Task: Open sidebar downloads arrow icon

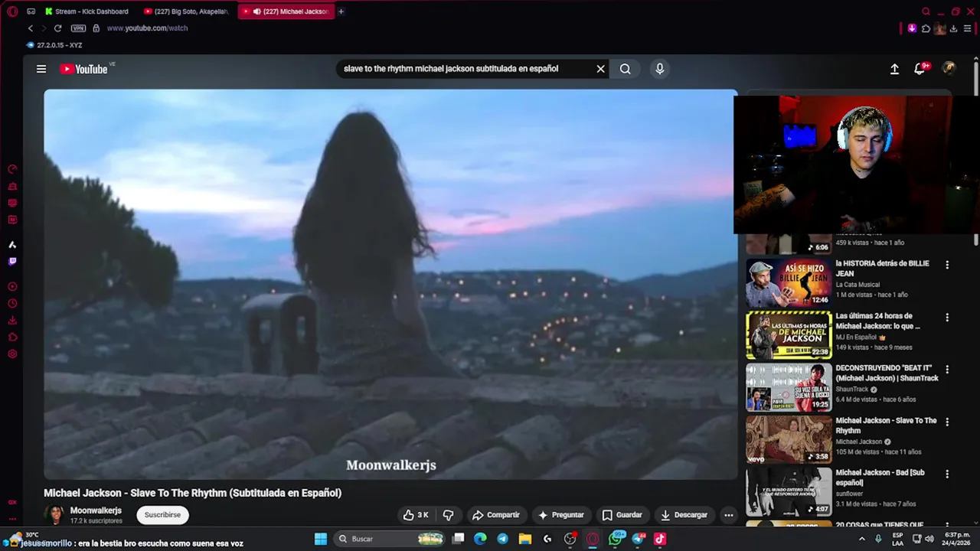Action: [x=12, y=321]
